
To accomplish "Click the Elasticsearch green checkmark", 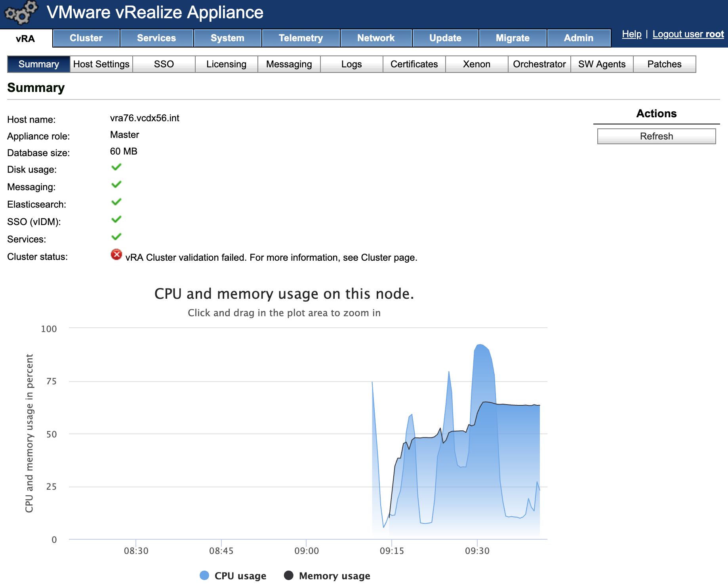I will tap(116, 202).
